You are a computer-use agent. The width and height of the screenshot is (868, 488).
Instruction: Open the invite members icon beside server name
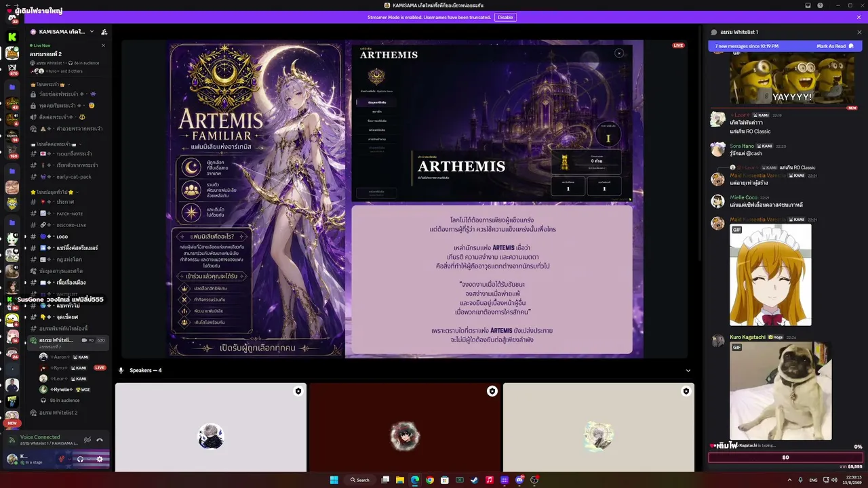(x=104, y=32)
